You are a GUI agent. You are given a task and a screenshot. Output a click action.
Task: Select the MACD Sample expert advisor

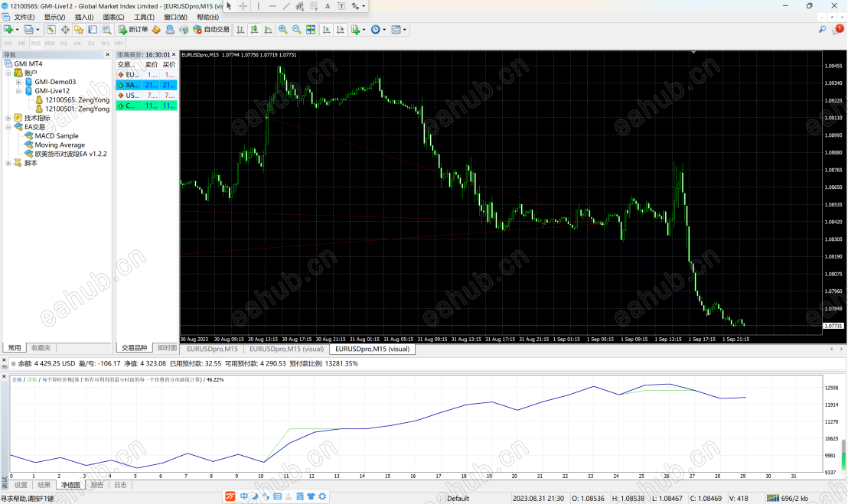pyautogui.click(x=56, y=136)
